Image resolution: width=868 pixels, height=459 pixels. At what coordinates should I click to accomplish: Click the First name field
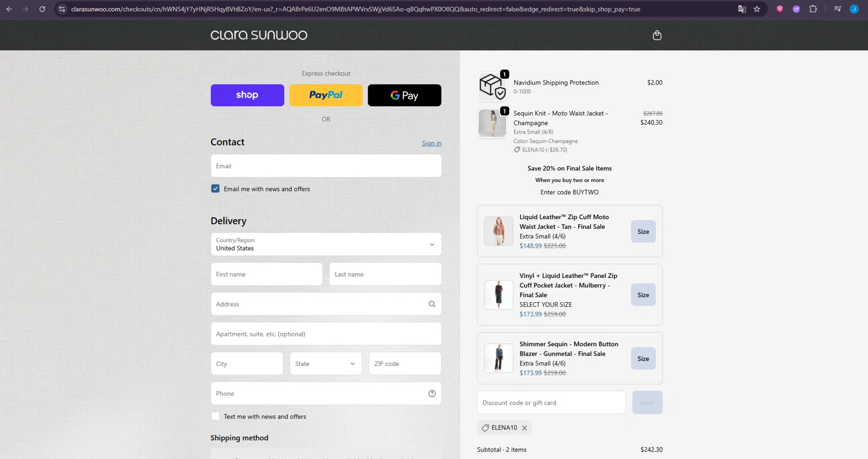pos(266,274)
